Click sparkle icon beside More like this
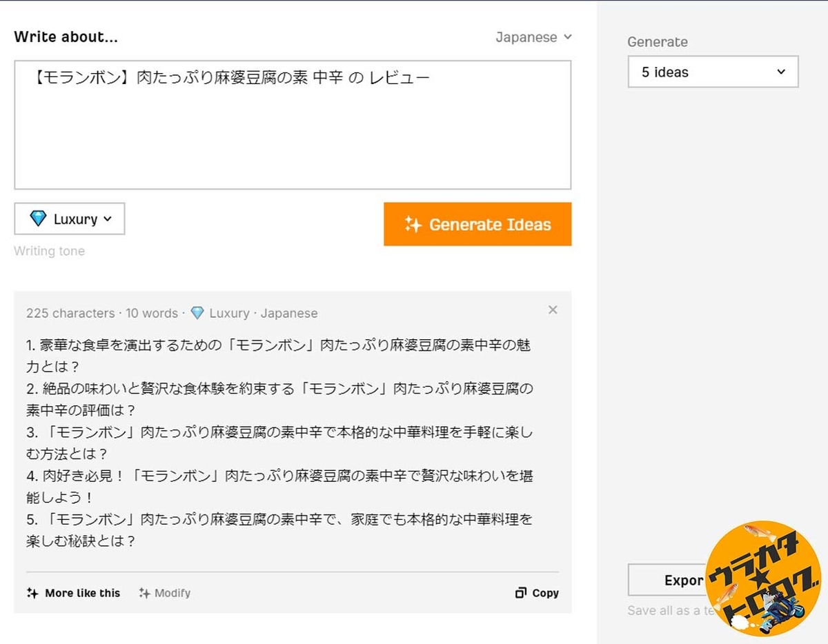 [x=32, y=593]
